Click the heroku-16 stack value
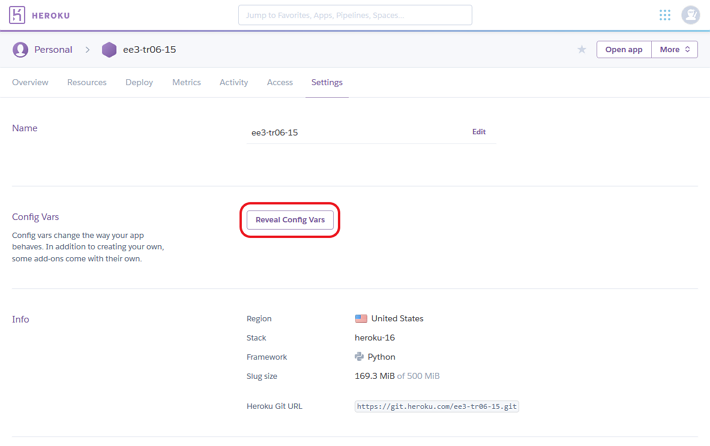The image size is (710, 446). tap(374, 338)
